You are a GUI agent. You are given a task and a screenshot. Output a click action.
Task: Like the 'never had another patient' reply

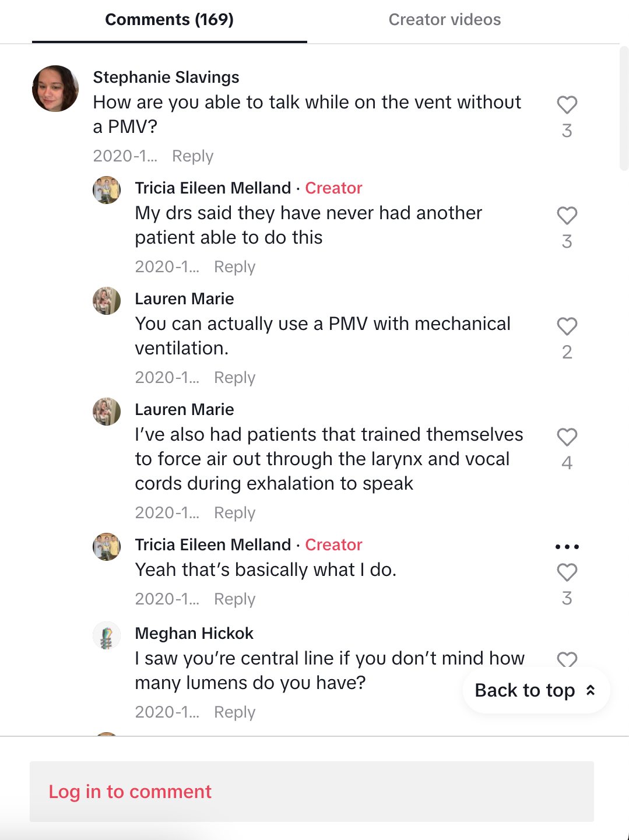click(x=567, y=216)
